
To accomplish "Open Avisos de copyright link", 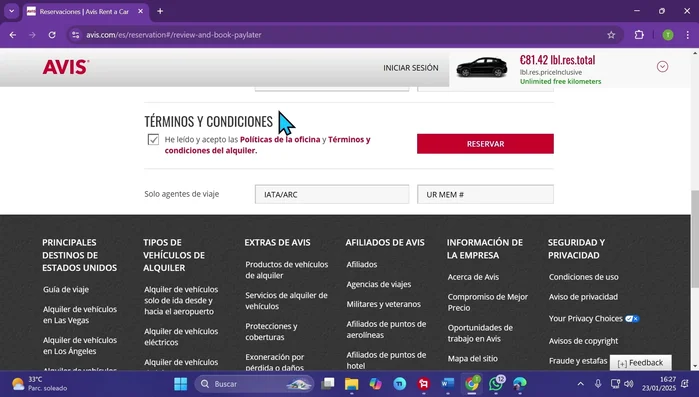I will [x=583, y=341].
